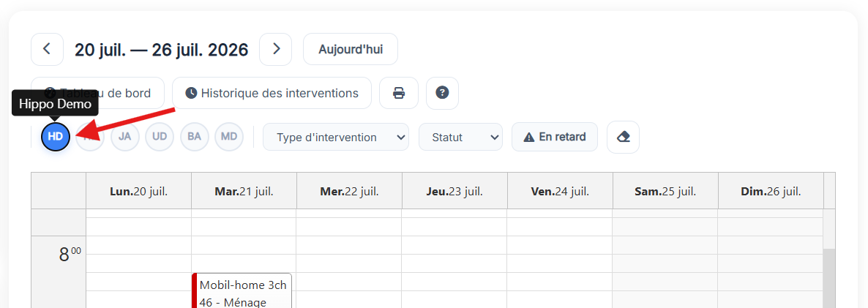The width and height of the screenshot is (868, 308).
Task: Toggle the UD user avatar filter
Action: coord(160,137)
